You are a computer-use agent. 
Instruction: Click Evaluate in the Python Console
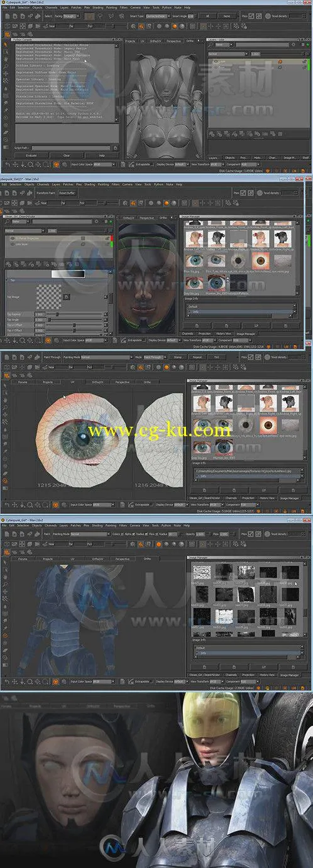[x=32, y=155]
